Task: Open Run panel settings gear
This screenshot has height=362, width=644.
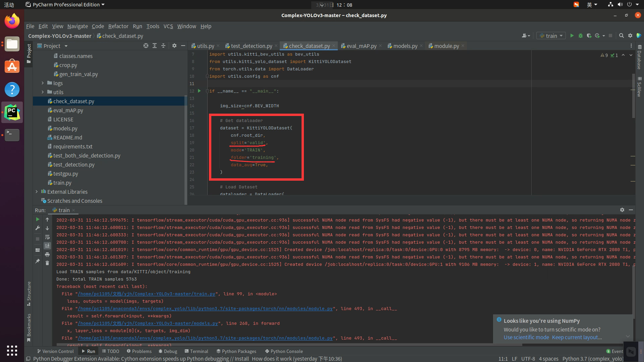Action: click(x=622, y=210)
